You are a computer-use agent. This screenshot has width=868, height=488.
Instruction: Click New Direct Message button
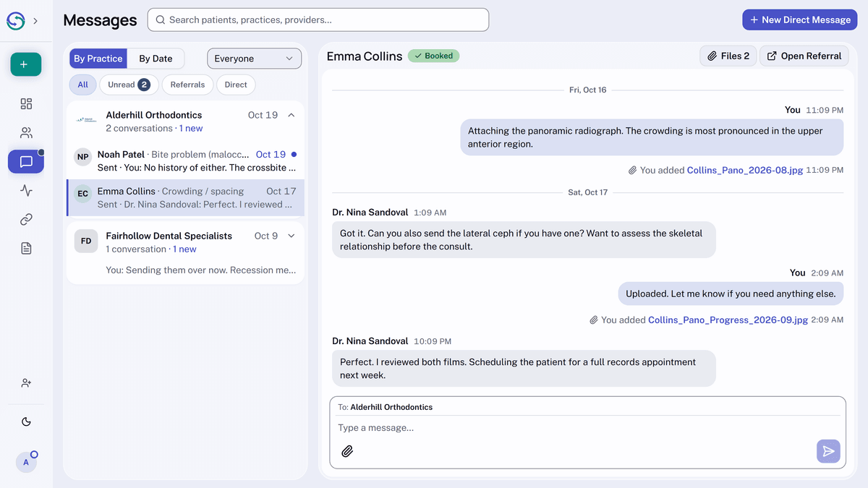(799, 20)
